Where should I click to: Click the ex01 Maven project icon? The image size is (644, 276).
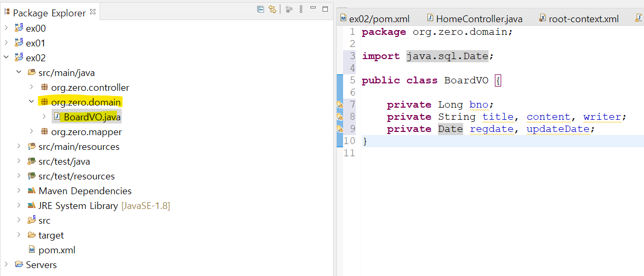(19, 43)
